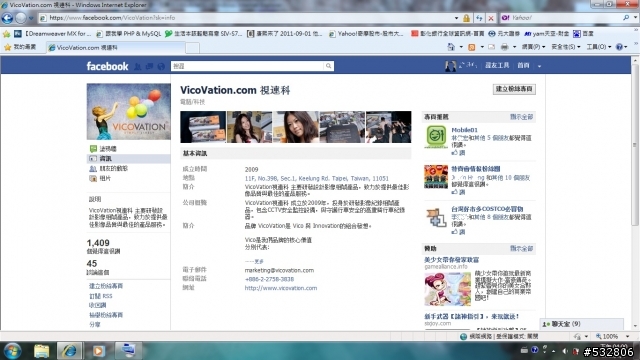Open search provider dropdown next to Yahoo box
Viewport: 640px width, 360px height.
635,18
